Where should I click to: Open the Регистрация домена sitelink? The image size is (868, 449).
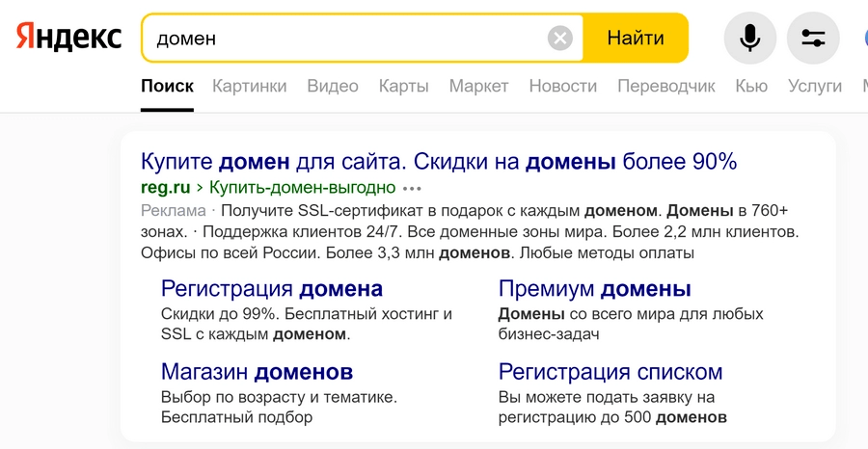(272, 289)
